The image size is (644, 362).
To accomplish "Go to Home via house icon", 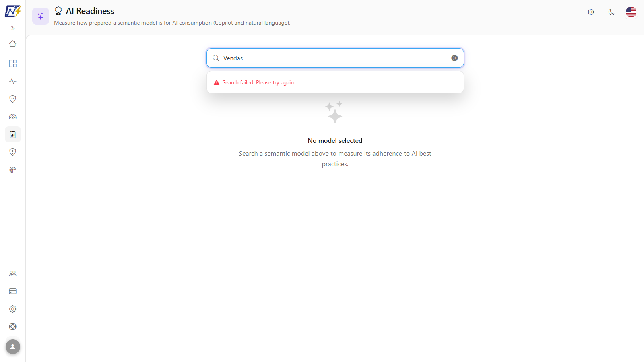I will (13, 43).
